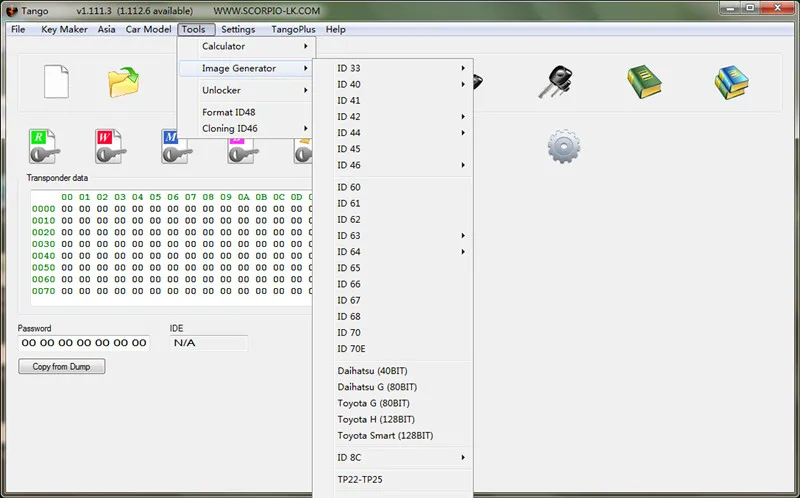The width and height of the screenshot is (800, 498).
Task: Click row 0000 address in transponder data
Action: pos(43,209)
